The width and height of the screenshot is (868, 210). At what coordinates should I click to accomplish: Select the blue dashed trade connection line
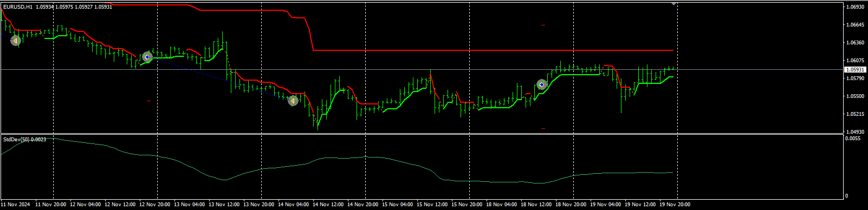(x=217, y=77)
